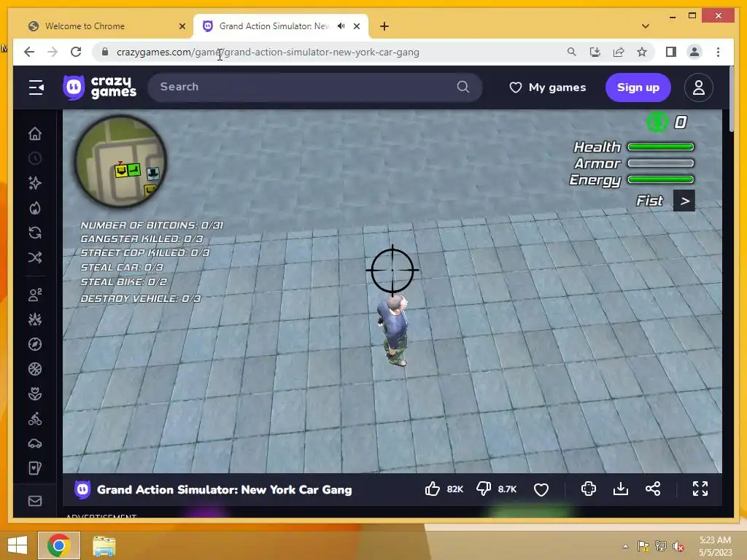
Task: Open Trending flame icon in sidebar
Action: pos(35,208)
